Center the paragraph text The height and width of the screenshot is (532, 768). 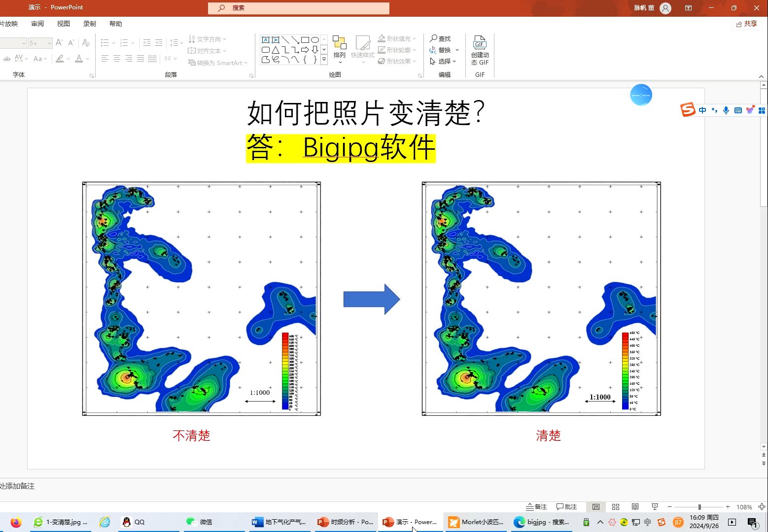(x=117, y=59)
